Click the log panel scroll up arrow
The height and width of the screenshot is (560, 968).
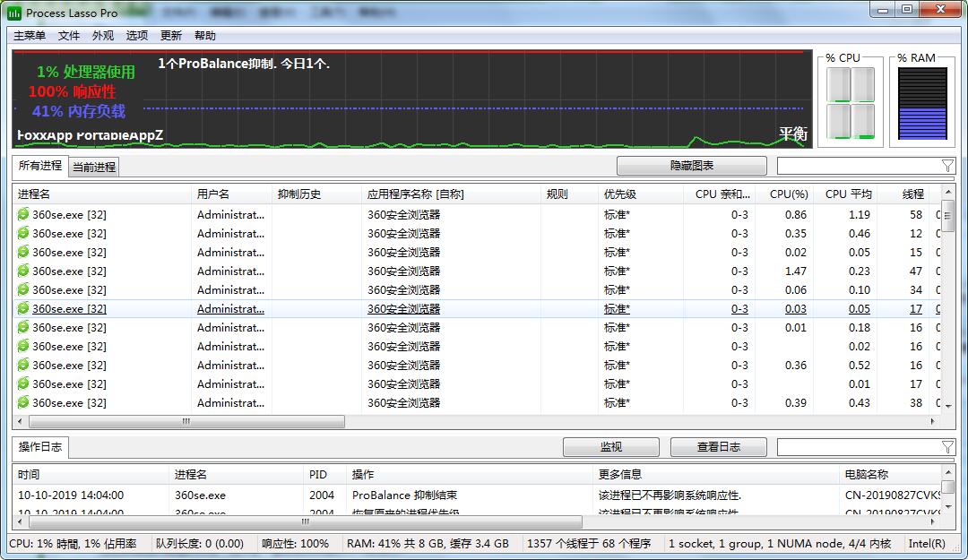pos(948,472)
